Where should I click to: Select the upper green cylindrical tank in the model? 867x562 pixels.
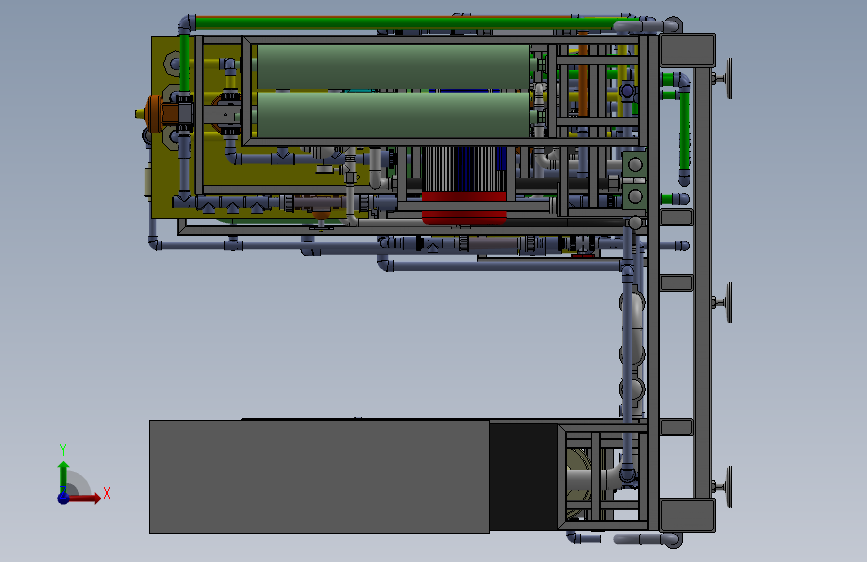393,67
